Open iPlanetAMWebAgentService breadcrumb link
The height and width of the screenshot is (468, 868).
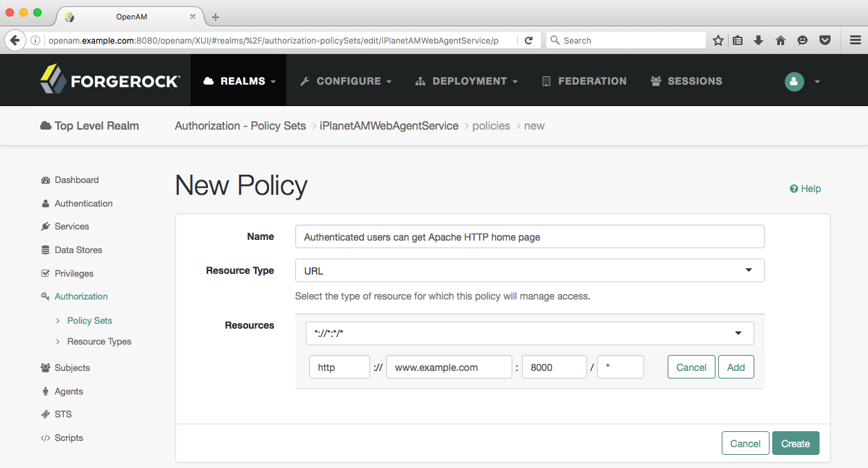(389, 126)
